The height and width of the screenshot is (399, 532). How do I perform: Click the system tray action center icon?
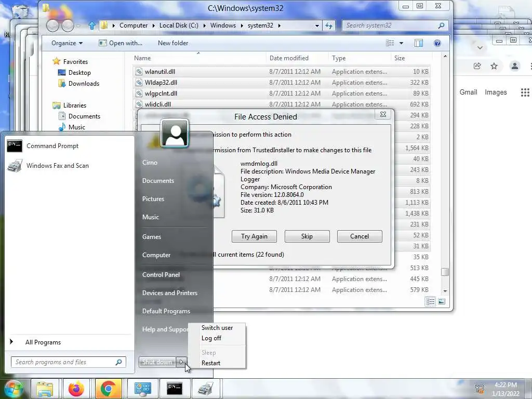480,389
